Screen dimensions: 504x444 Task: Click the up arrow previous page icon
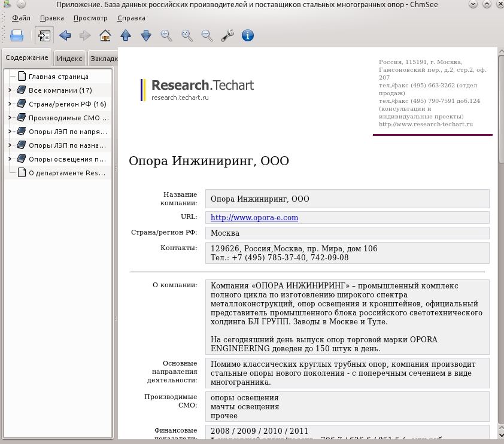point(126,35)
